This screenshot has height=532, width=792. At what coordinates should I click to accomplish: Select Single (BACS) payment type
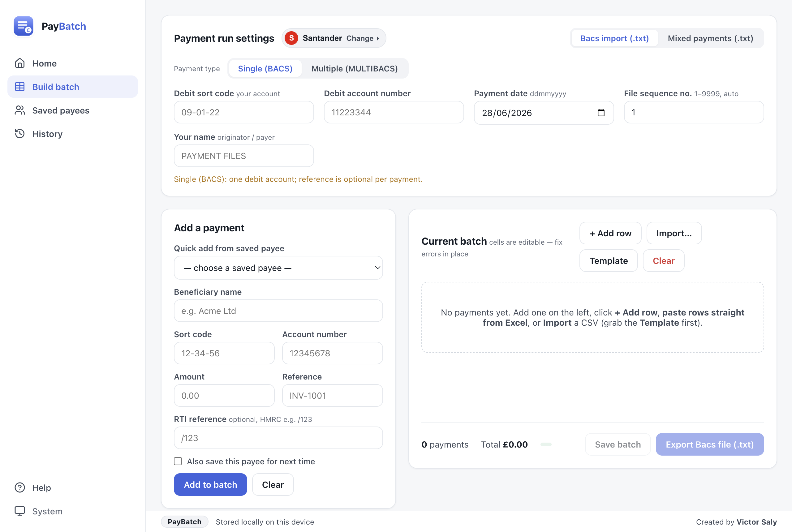(265, 69)
